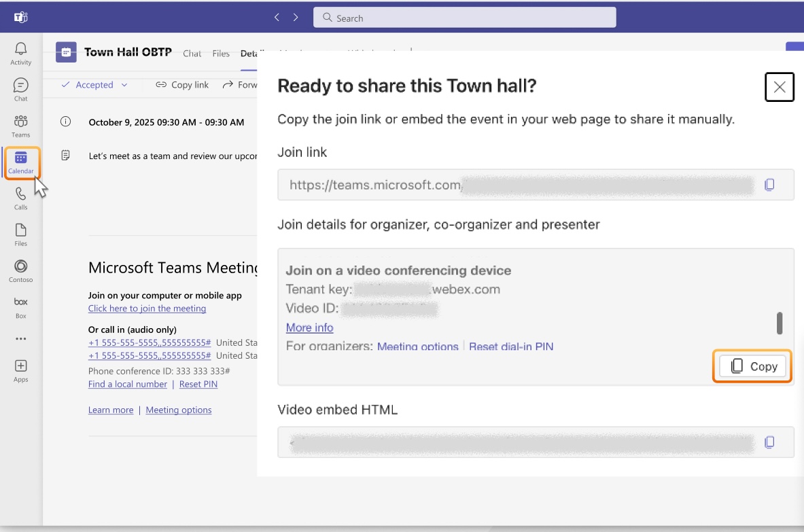Close the Ready to share dialog

[x=780, y=86]
